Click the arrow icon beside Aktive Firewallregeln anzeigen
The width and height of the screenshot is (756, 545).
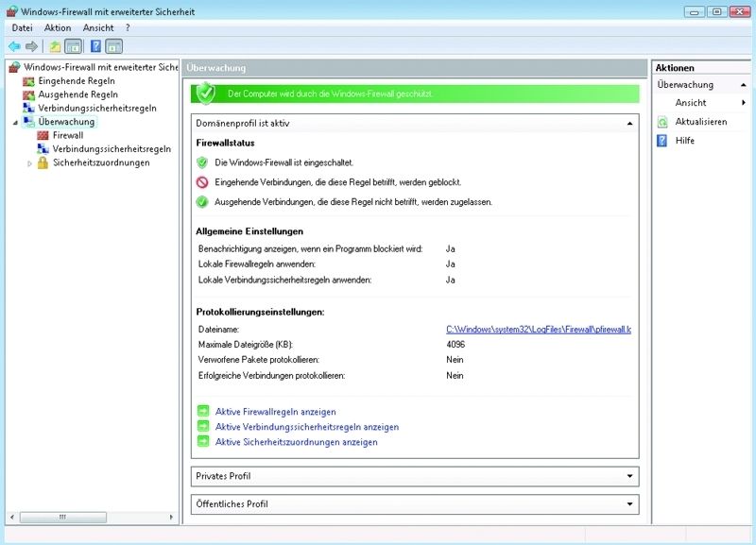203,411
